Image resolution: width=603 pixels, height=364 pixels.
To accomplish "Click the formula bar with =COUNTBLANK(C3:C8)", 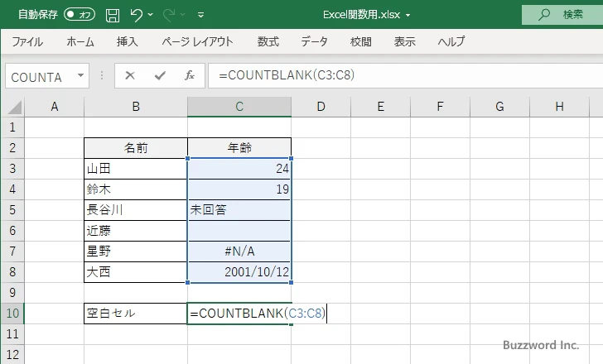I will (405, 75).
